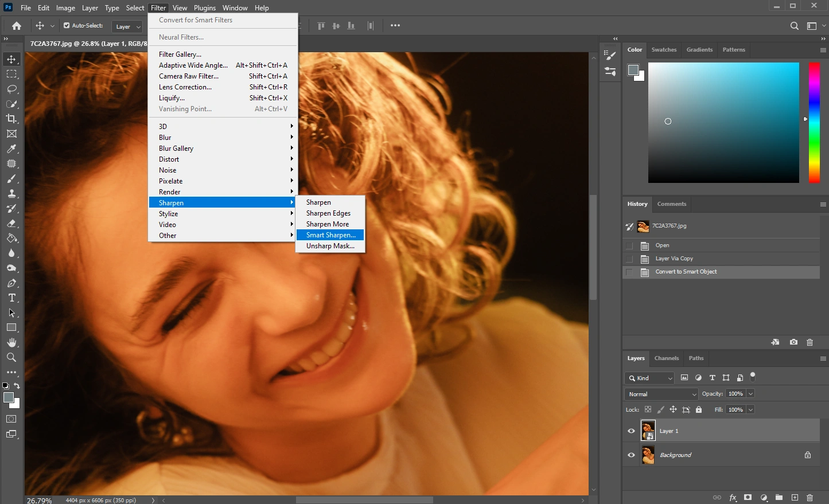829x504 pixels.
Task: Open the History panel options menu
Action: click(x=823, y=204)
